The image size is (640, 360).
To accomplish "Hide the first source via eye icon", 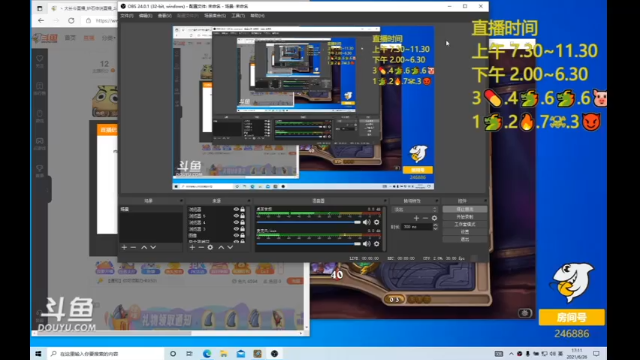I will [236, 209].
